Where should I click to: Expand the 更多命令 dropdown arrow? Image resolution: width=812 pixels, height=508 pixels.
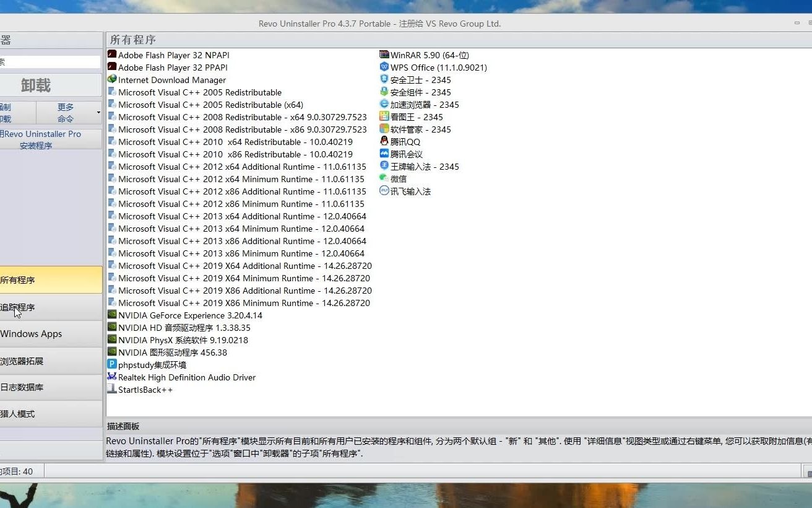(x=98, y=113)
